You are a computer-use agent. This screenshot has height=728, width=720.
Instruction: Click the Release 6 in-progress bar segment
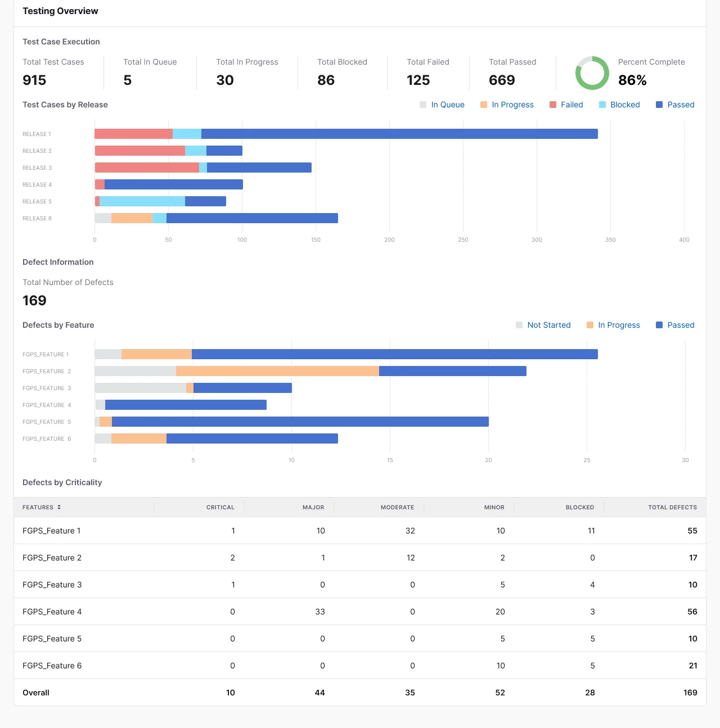point(132,218)
